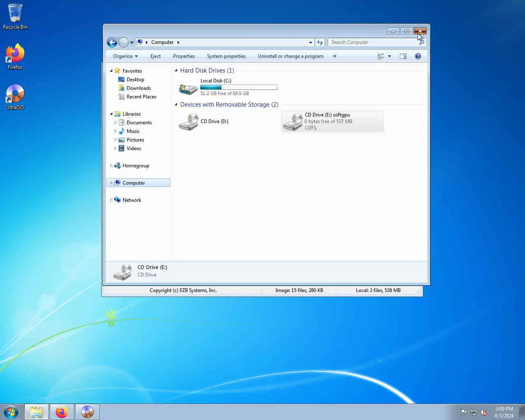This screenshot has height=420, width=525.
Task: Click the Devices with Removable Storage header
Action: 229,105
